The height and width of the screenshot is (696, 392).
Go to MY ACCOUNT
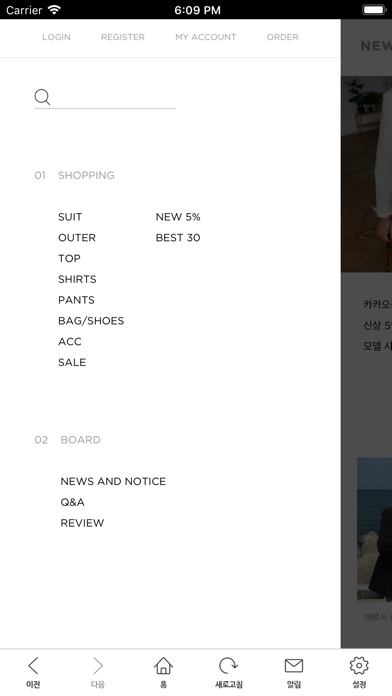[206, 37]
